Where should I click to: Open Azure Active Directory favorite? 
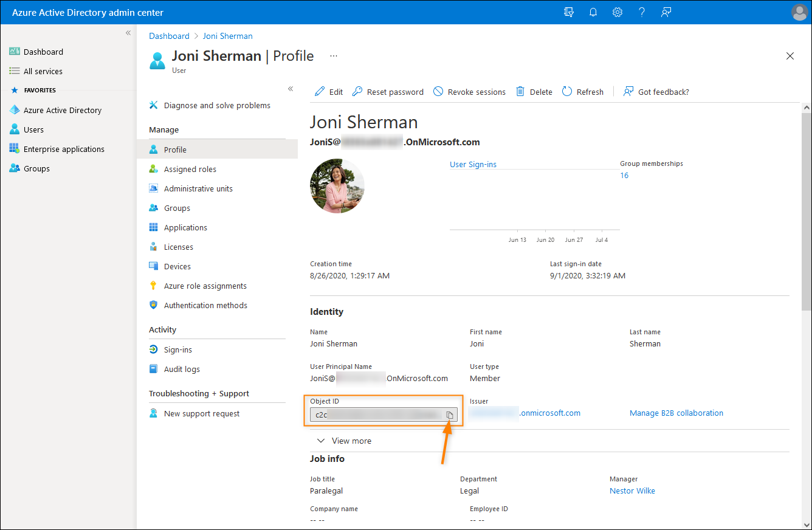pos(56,110)
